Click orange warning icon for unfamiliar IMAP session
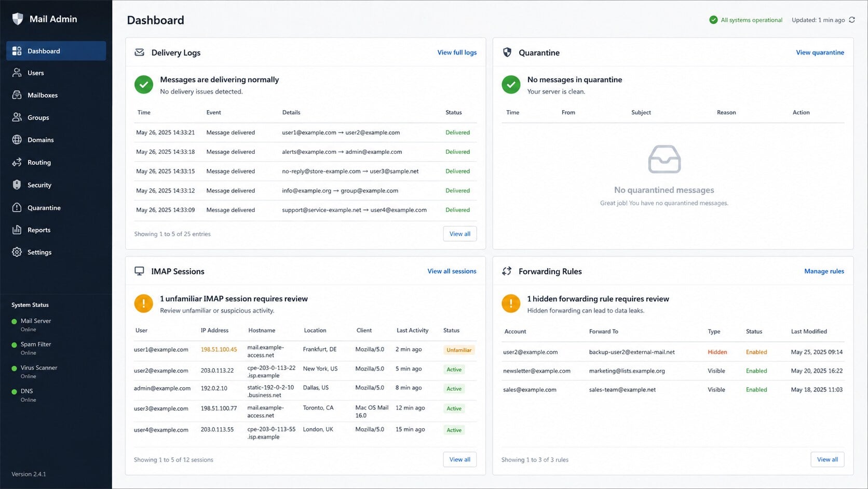 click(144, 303)
